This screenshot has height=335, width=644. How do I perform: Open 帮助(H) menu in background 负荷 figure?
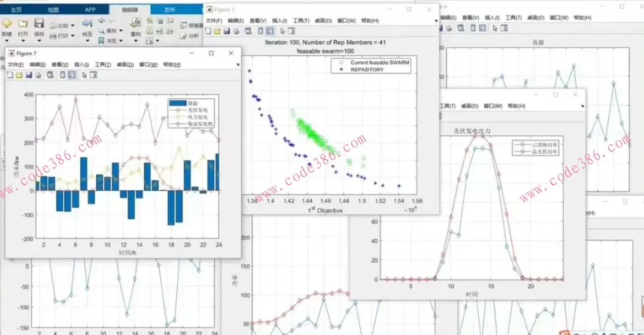tap(582, 18)
